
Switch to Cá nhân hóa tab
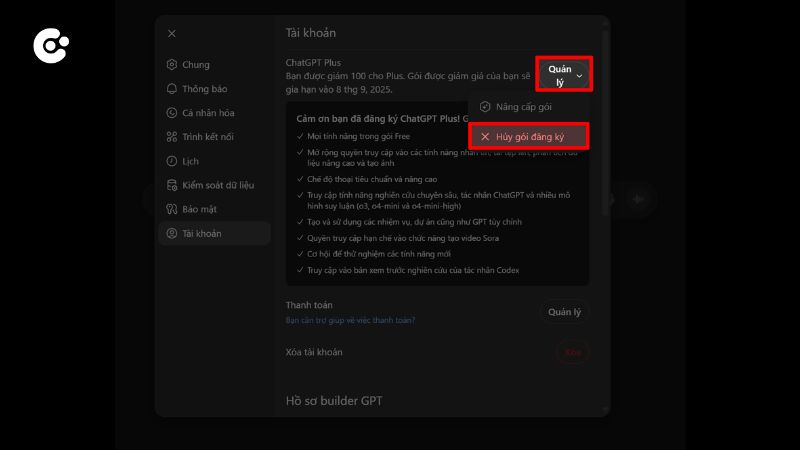[x=214, y=113]
